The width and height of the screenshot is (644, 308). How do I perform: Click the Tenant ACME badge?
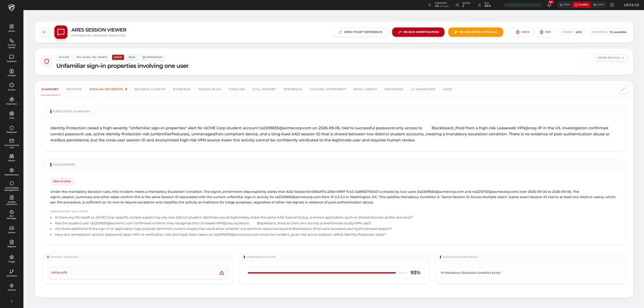[x=572, y=32]
